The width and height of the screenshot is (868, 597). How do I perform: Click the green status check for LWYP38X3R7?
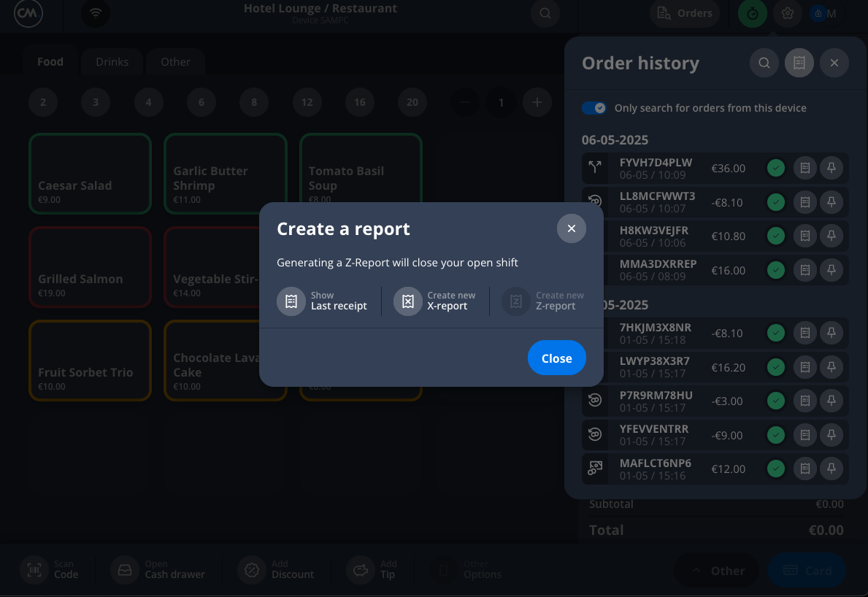point(776,367)
